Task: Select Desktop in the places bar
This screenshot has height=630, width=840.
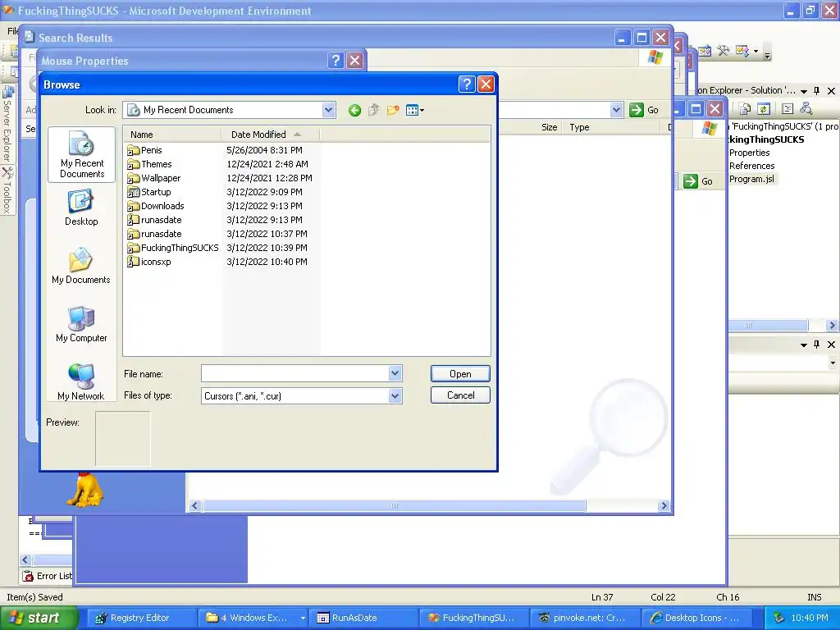Action: click(81, 208)
